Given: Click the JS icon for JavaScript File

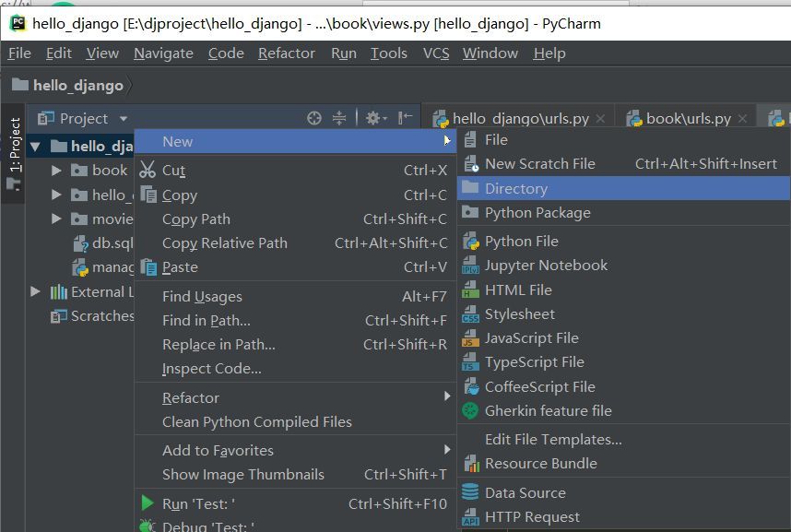Looking at the screenshot, I should click(470, 338).
